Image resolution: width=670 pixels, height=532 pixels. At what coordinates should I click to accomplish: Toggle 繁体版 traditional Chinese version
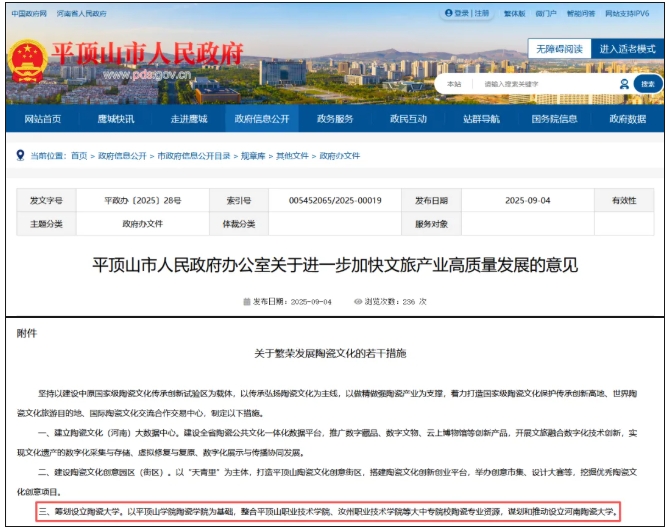[x=514, y=14]
